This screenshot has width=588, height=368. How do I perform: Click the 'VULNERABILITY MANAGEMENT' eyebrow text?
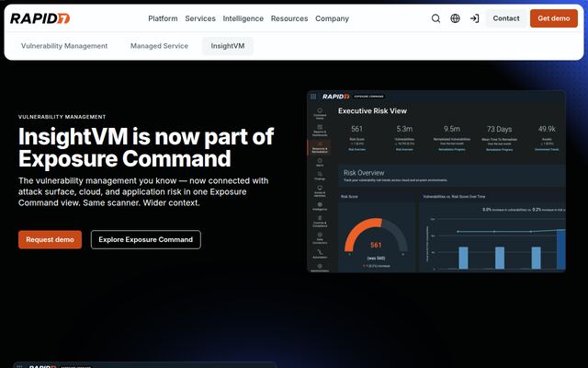click(x=62, y=117)
